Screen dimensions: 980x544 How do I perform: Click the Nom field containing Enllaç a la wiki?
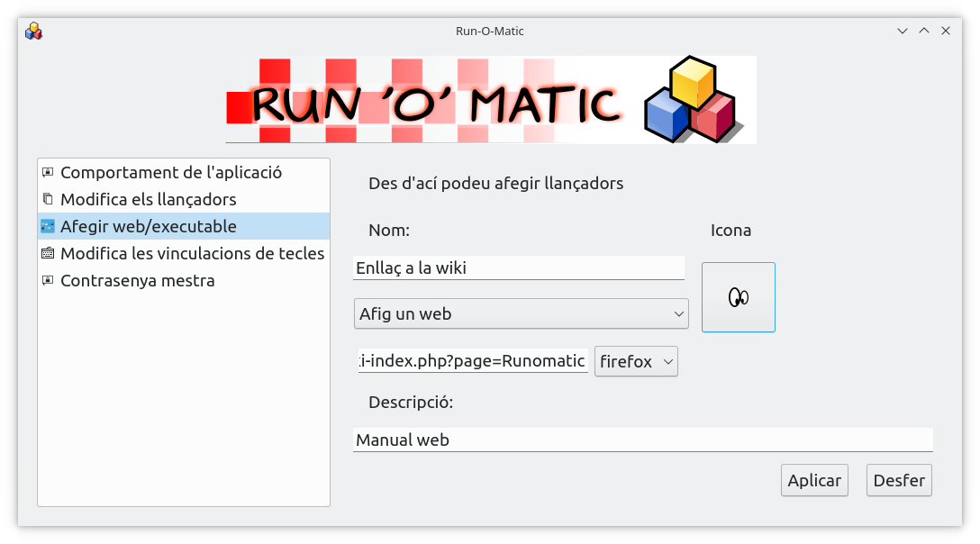click(519, 267)
